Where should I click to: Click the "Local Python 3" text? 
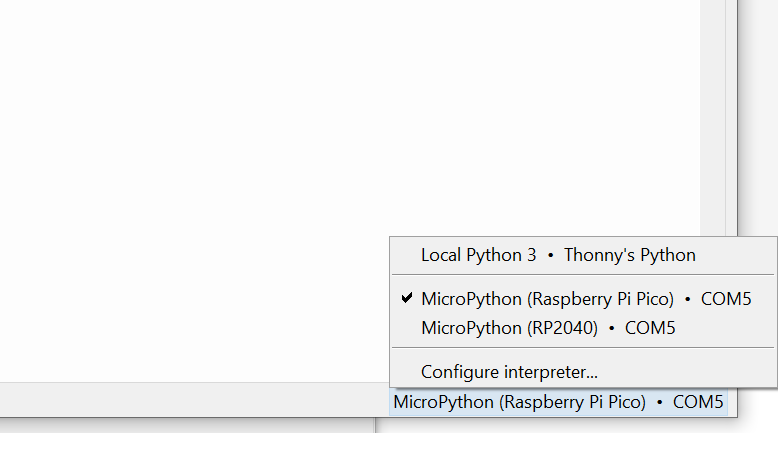[478, 255]
